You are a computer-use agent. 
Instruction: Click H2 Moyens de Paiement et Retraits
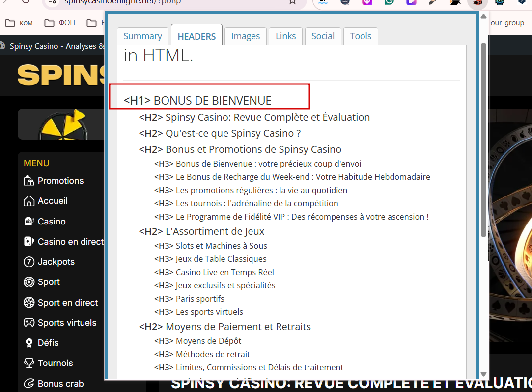(x=225, y=327)
